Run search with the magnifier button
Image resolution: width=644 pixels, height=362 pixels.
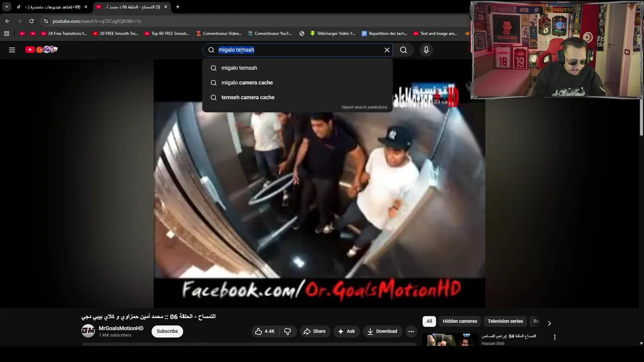pos(404,50)
